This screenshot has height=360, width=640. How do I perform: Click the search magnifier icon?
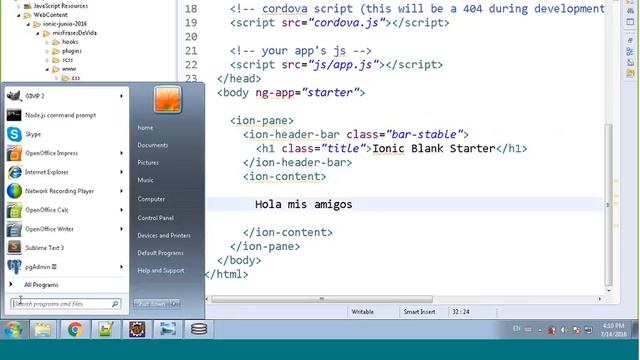coord(115,304)
